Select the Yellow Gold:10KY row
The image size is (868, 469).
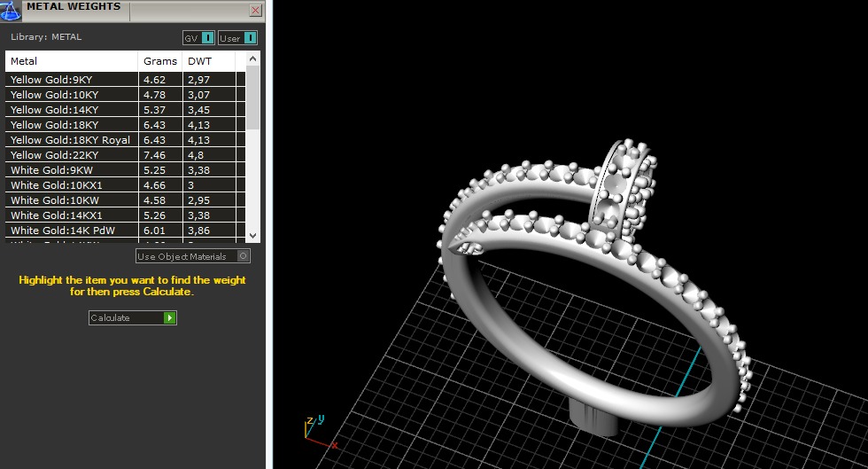click(x=125, y=95)
